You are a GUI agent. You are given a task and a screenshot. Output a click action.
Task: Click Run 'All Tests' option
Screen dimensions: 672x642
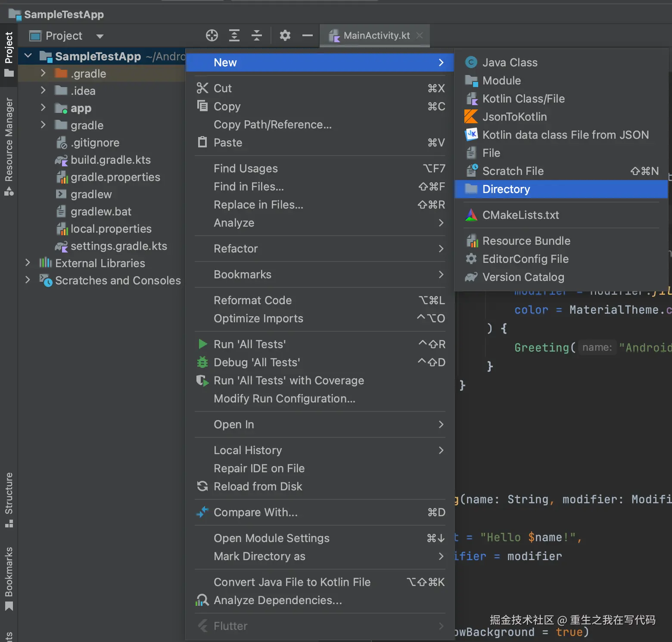coord(249,344)
